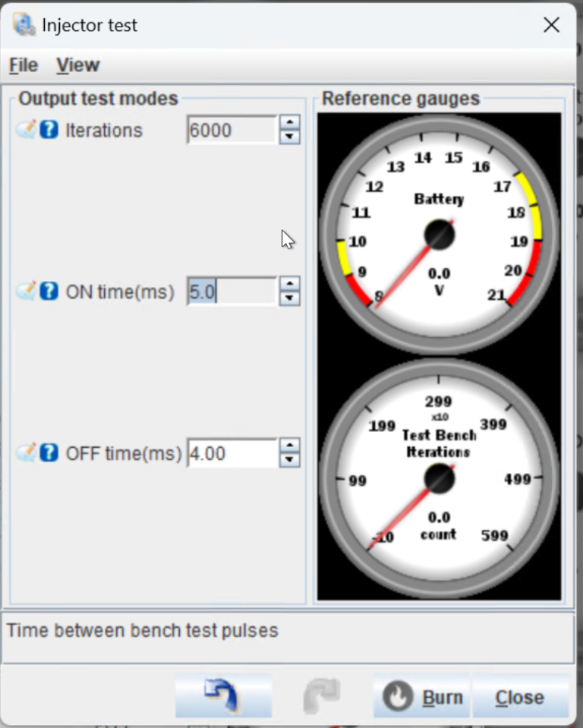Increase OFF time with up arrow
Image resolution: width=583 pixels, height=728 pixels.
[290, 446]
